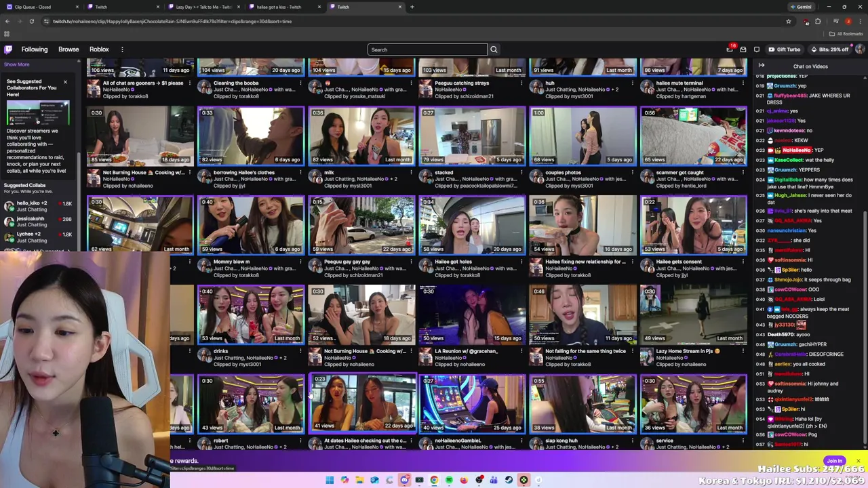This screenshot has height=488, width=868.
Task: Go to Following tab
Action: pos(35,49)
